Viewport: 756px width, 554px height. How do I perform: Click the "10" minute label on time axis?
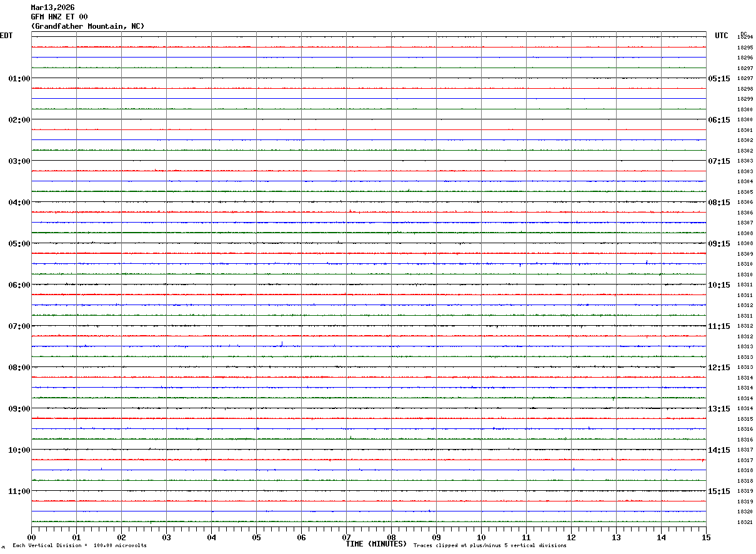point(481,537)
